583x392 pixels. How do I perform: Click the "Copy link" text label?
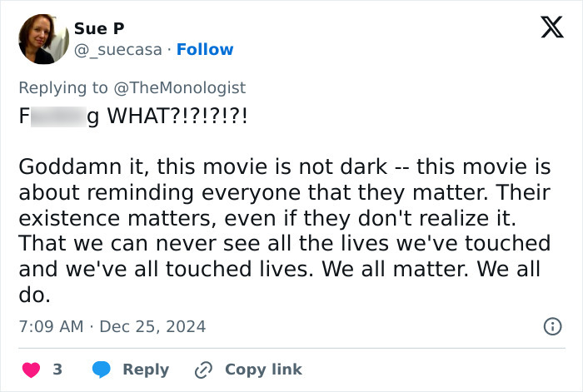(x=263, y=369)
